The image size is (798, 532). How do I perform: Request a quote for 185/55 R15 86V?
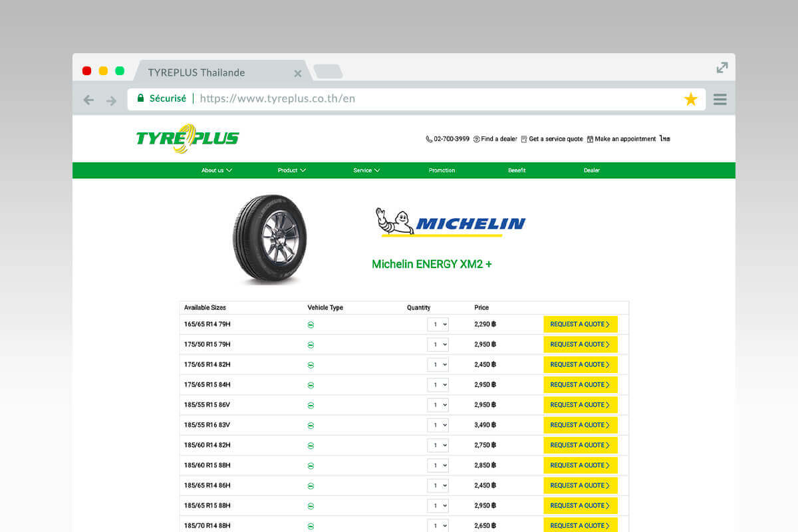click(x=581, y=405)
